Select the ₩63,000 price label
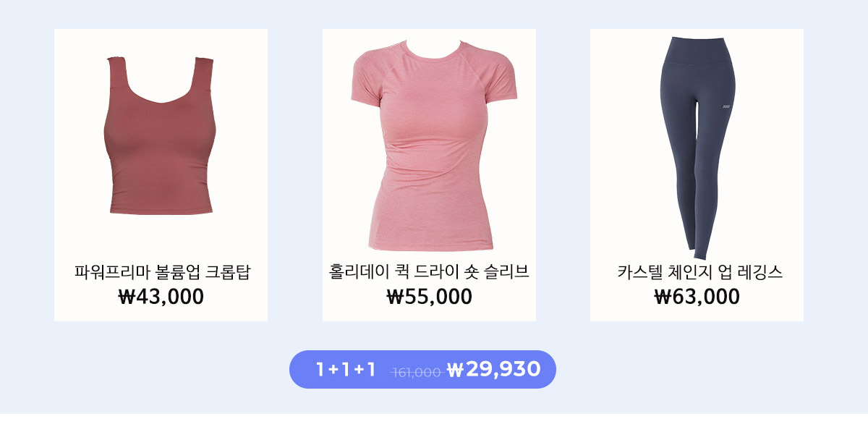 (697, 297)
